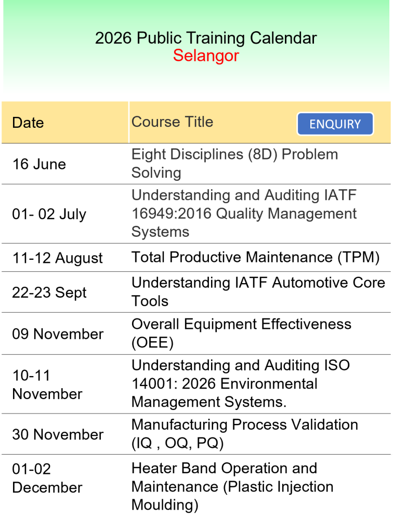
Task: Click the 30 November date cell
Action: click(58, 434)
